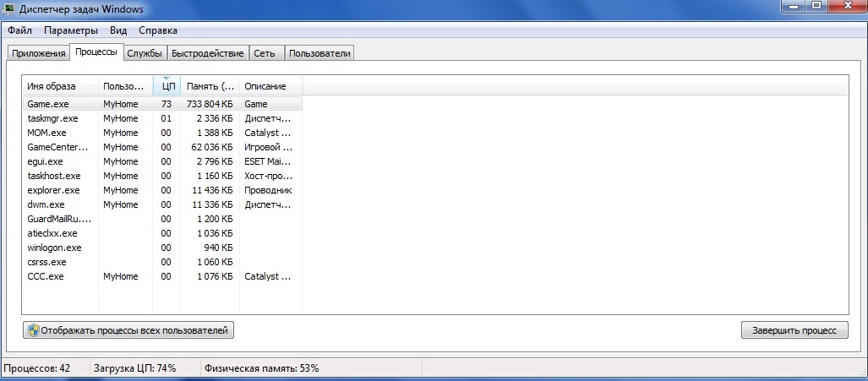
Task: Click the 62 036 КБ memory value
Action: point(213,147)
